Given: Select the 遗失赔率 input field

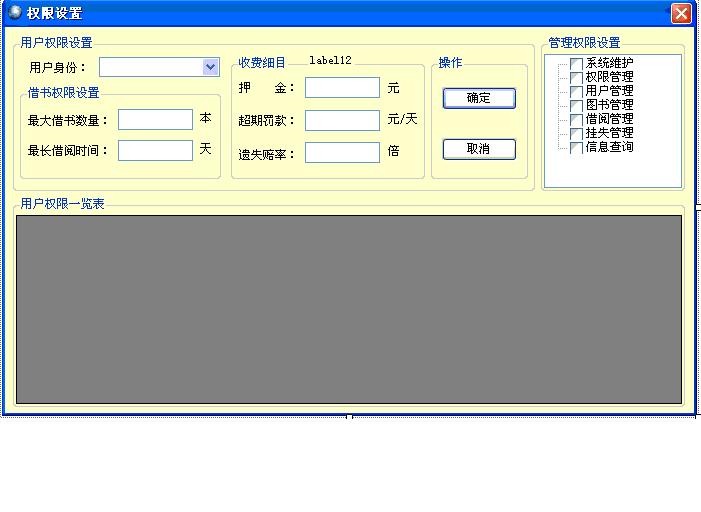Looking at the screenshot, I should click(x=342, y=152).
